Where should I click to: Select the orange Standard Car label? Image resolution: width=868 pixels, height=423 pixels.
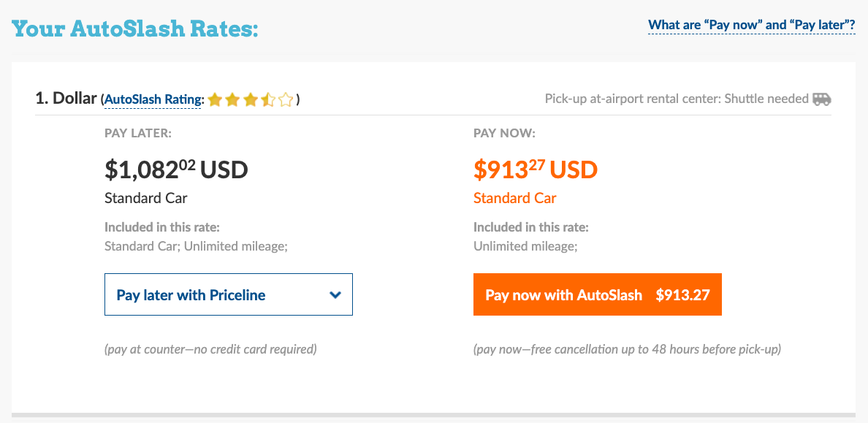[x=515, y=198]
